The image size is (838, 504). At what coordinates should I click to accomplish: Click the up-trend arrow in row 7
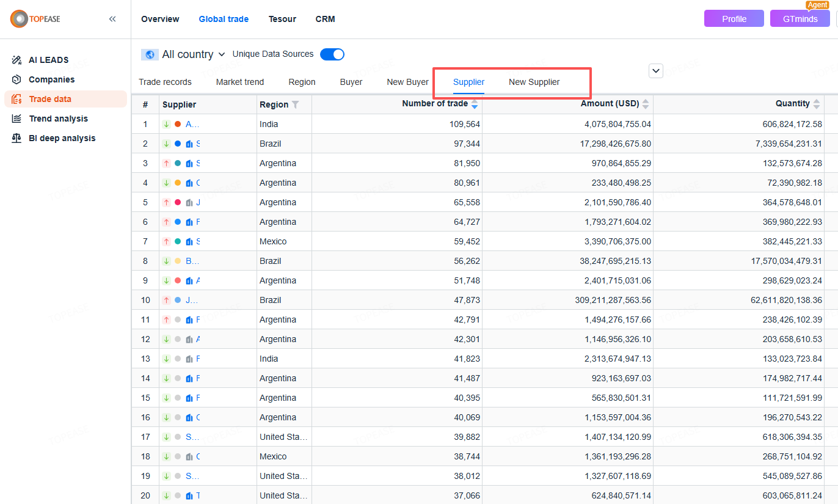(166, 241)
